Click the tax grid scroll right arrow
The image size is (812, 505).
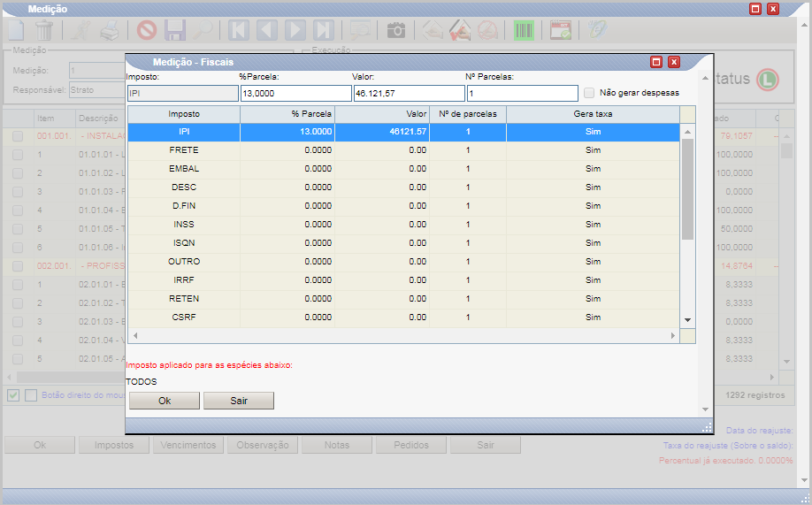tap(673, 335)
